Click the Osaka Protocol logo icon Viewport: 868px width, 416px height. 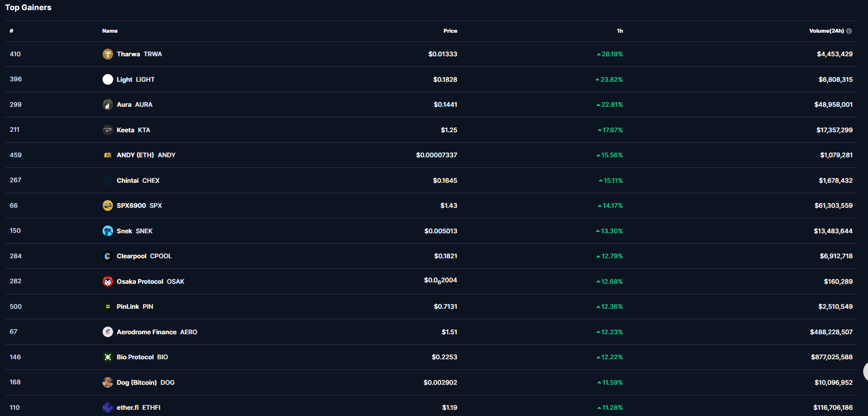pos(108,281)
